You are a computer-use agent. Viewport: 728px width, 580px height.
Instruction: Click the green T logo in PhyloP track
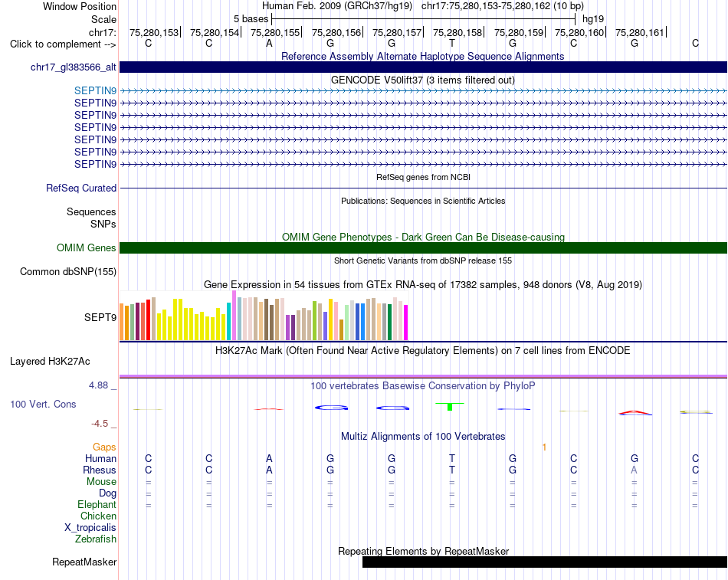449,407
